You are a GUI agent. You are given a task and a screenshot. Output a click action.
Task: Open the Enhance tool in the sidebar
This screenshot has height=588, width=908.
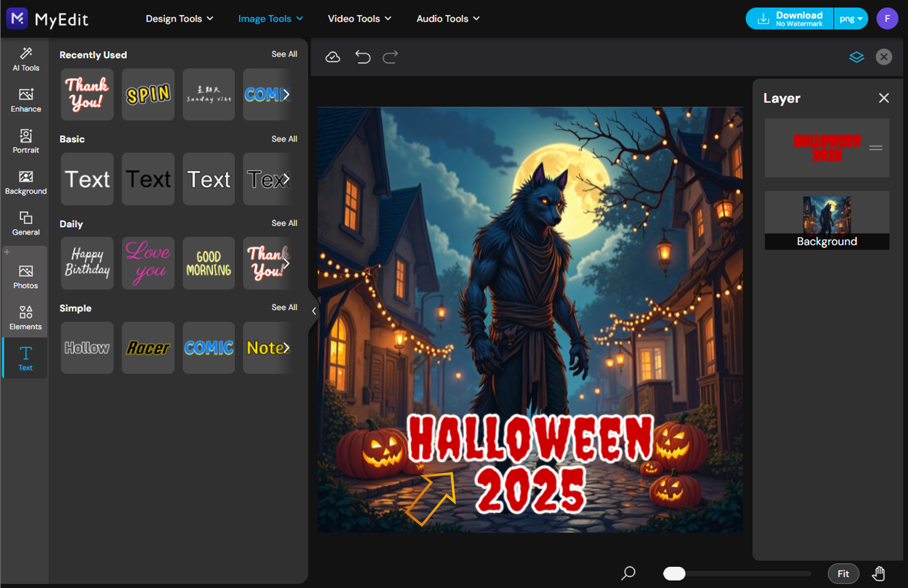[25, 100]
